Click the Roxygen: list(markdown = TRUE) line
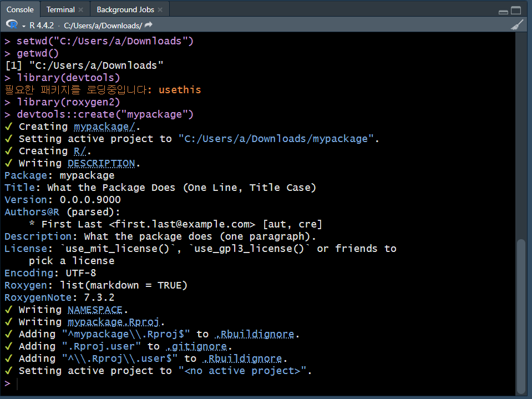The image size is (532, 399). click(x=95, y=285)
